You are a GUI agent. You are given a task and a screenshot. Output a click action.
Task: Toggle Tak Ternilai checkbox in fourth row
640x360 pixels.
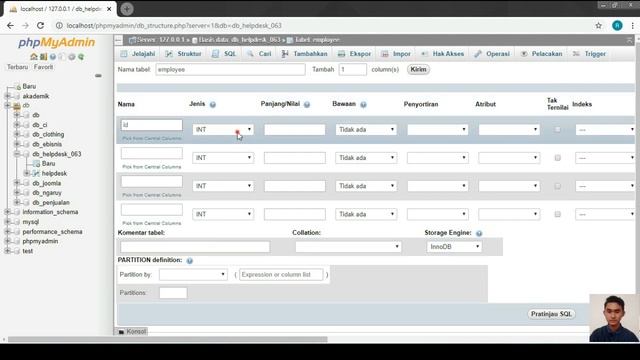[557, 214]
